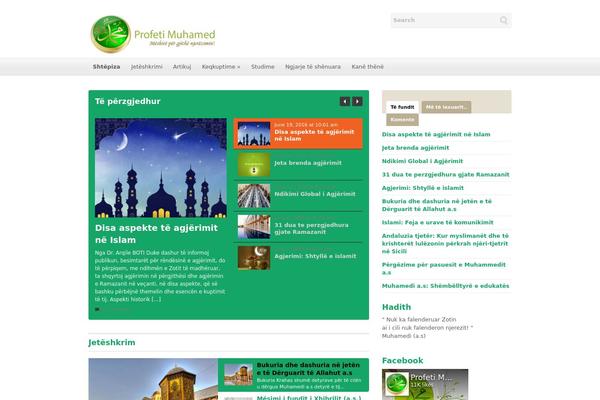The width and height of the screenshot is (600, 400).
Task: Click the large featured mosque night image
Action: [x=161, y=168]
